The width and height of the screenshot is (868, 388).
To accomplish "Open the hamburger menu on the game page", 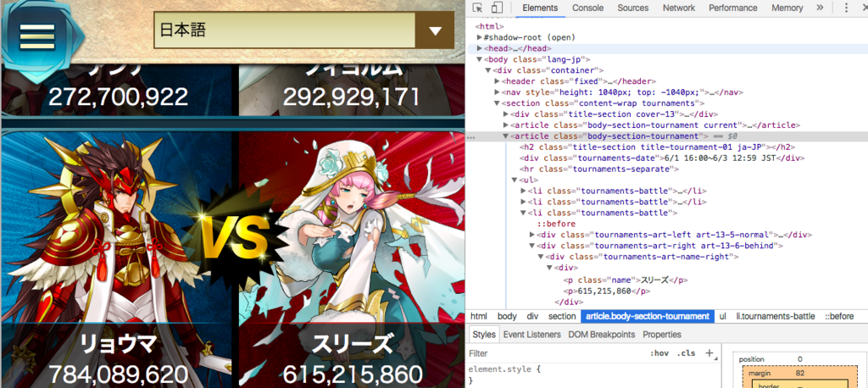I will click(37, 36).
